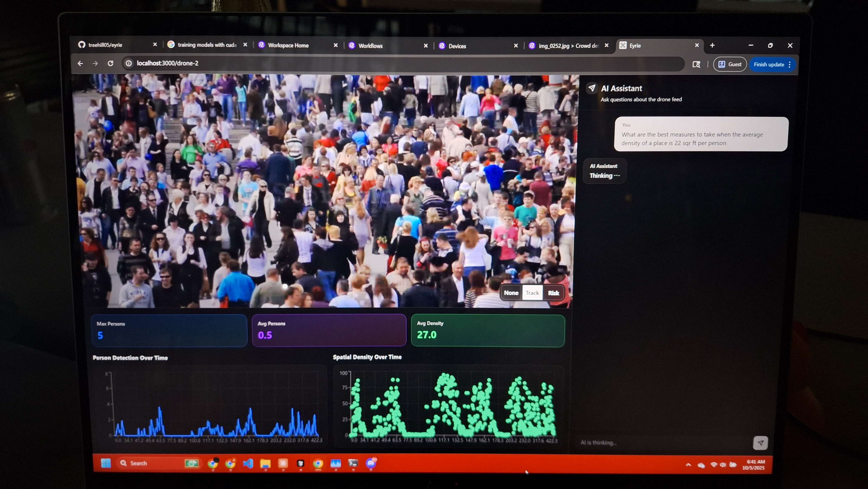This screenshot has width=868, height=489.
Task: Select the Risk overlay mode
Action: pyautogui.click(x=553, y=293)
